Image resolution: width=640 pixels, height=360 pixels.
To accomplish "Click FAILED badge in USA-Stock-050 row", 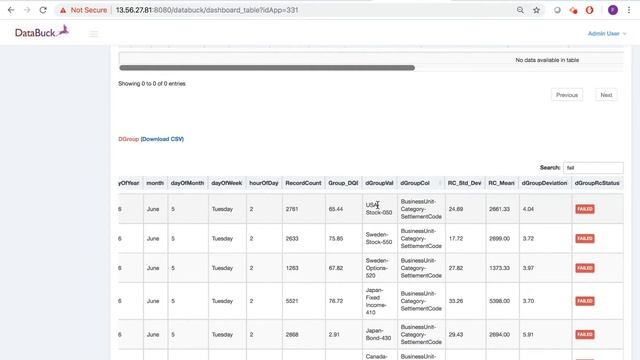I will click(585, 209).
